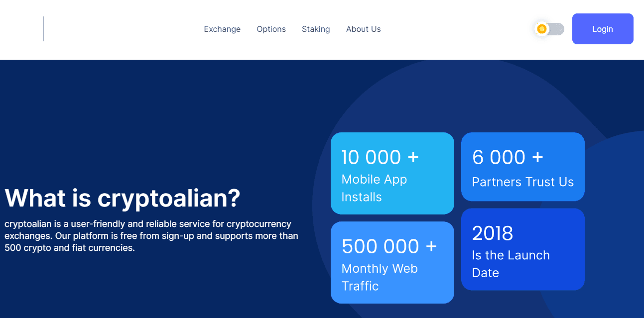Click the vertical divider in the header
The height and width of the screenshot is (318, 644).
43,29
